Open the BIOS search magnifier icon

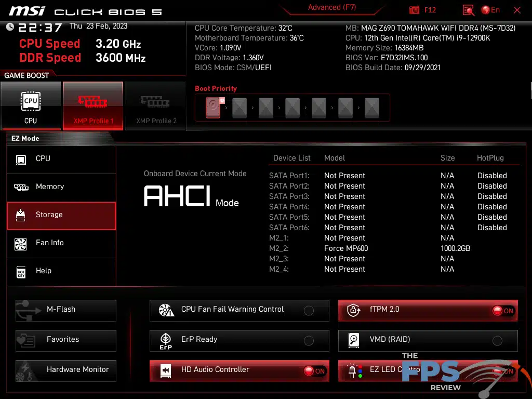(468, 10)
